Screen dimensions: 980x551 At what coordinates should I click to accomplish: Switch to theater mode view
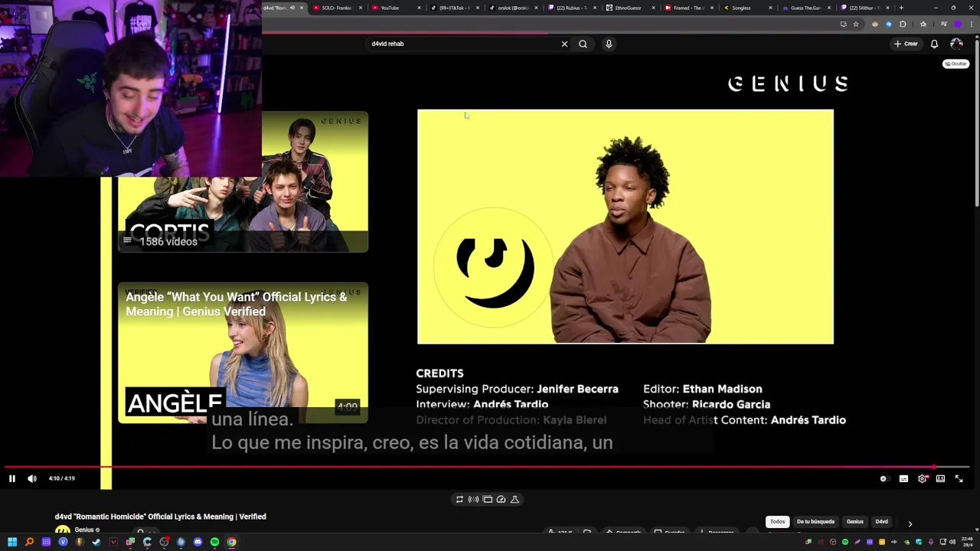tap(940, 478)
